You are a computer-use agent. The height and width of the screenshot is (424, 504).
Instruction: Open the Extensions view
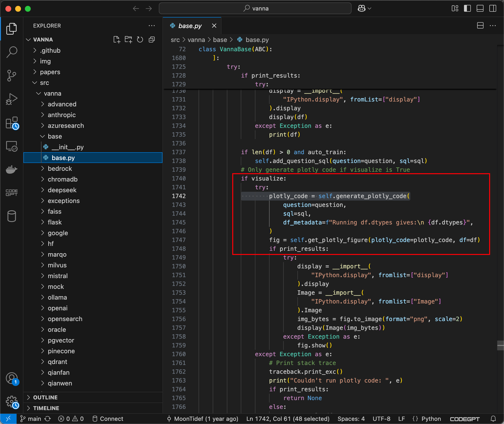(11, 123)
